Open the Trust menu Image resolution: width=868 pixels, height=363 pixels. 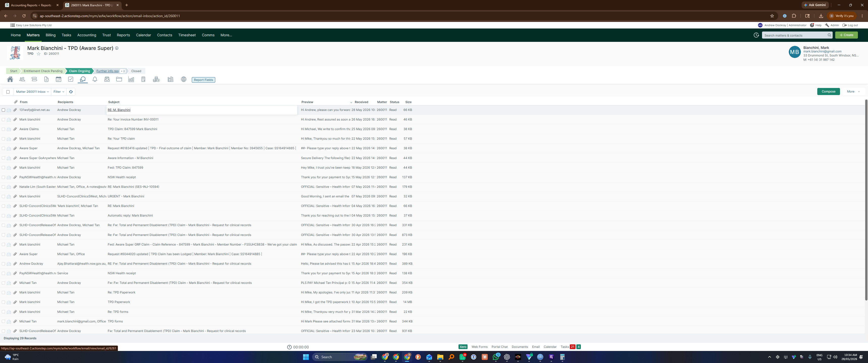[106, 35]
